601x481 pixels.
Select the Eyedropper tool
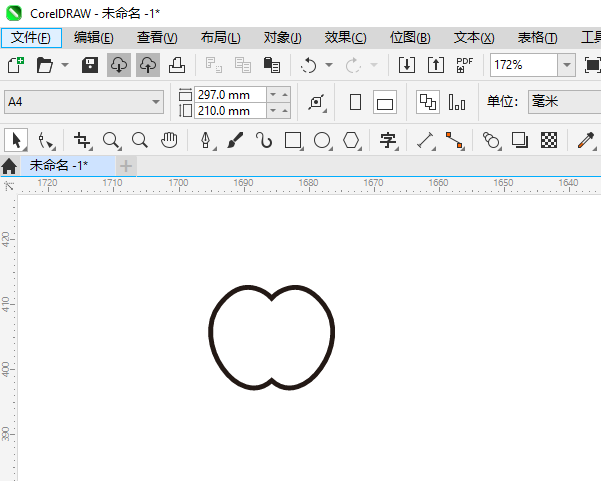pos(586,141)
